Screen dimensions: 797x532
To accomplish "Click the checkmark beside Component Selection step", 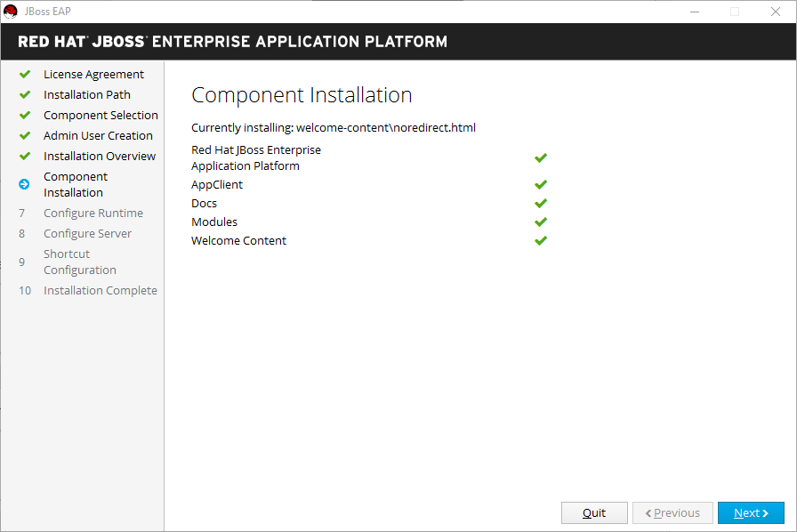I will tap(25, 115).
